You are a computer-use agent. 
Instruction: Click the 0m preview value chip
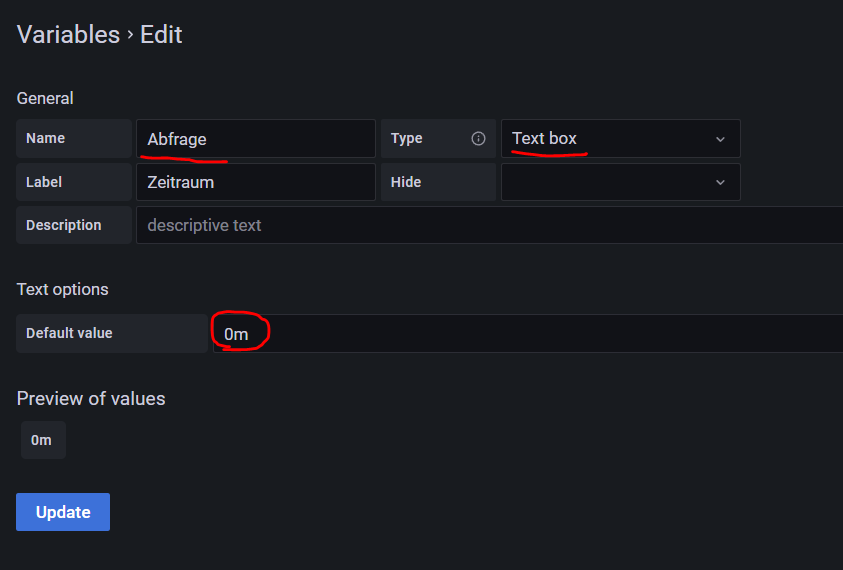[x=42, y=440]
